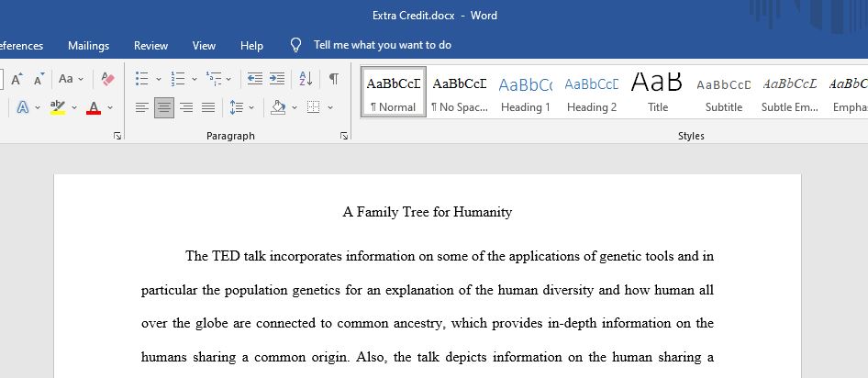Open the line spacing dropdown arrow
868x378 pixels.
(251, 107)
